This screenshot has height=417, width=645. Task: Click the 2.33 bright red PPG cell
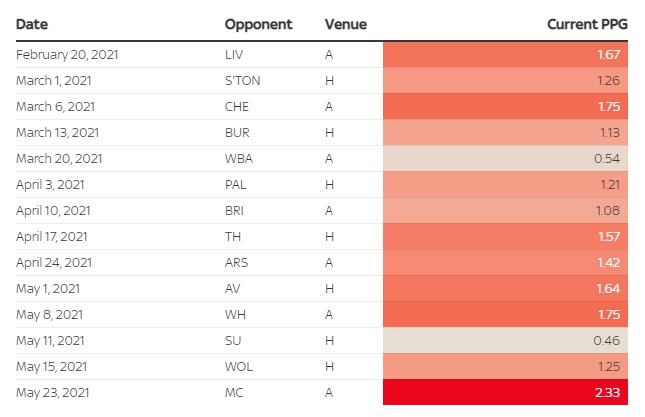(505, 392)
